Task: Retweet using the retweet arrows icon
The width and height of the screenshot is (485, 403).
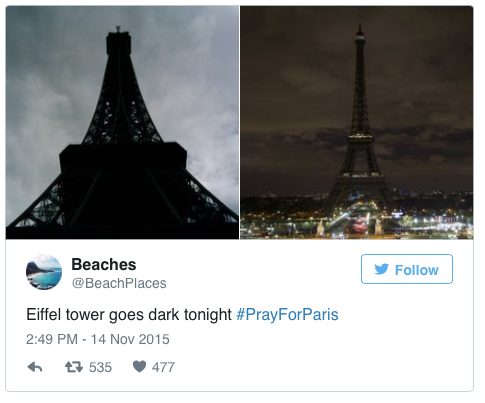Action: click(x=74, y=367)
